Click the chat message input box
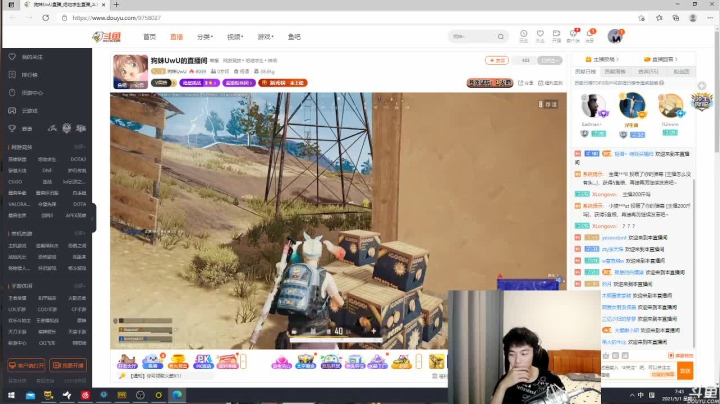This screenshot has width=720, height=404. 638,370
